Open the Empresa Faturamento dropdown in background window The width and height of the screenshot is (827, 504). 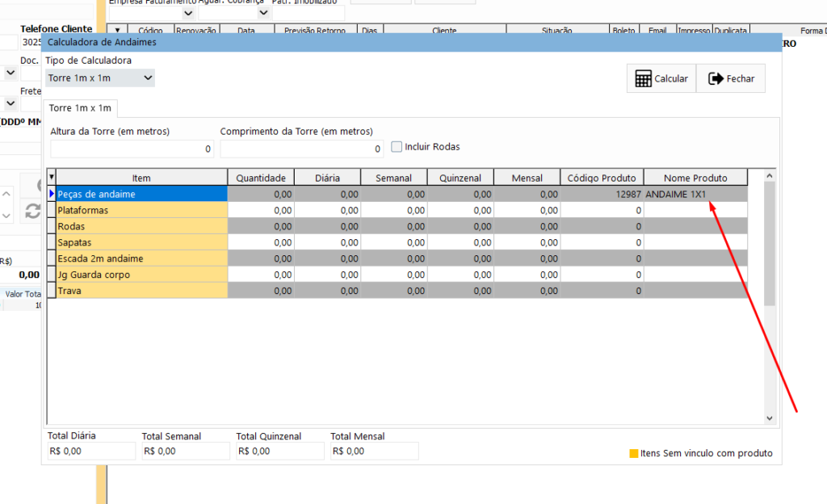coord(187,13)
